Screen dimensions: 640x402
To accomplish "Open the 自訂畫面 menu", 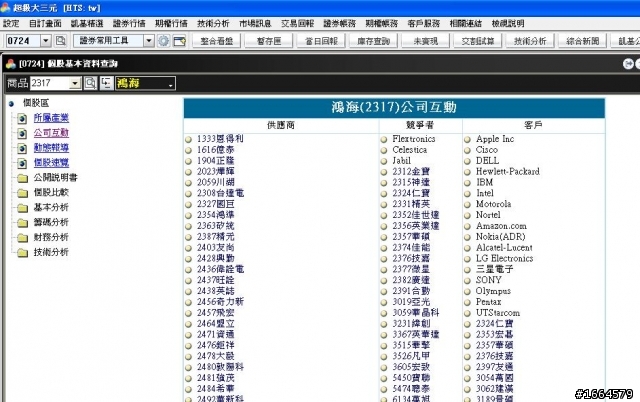I will pyautogui.click(x=45, y=23).
